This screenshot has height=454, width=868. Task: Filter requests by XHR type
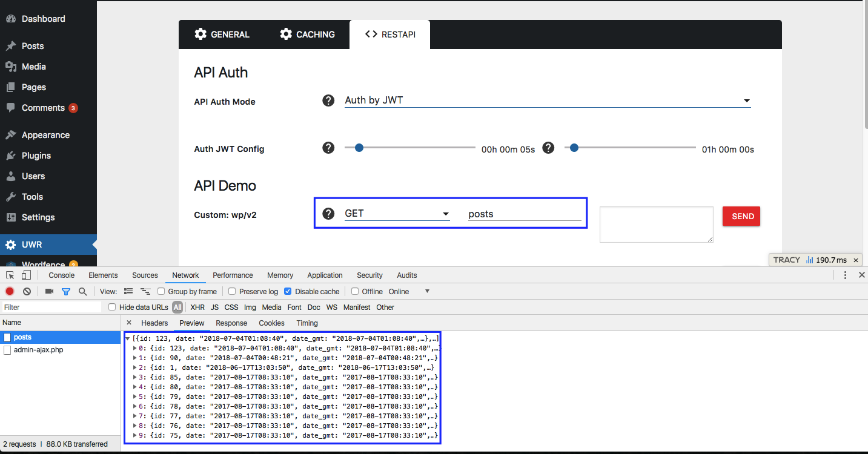[x=197, y=307]
